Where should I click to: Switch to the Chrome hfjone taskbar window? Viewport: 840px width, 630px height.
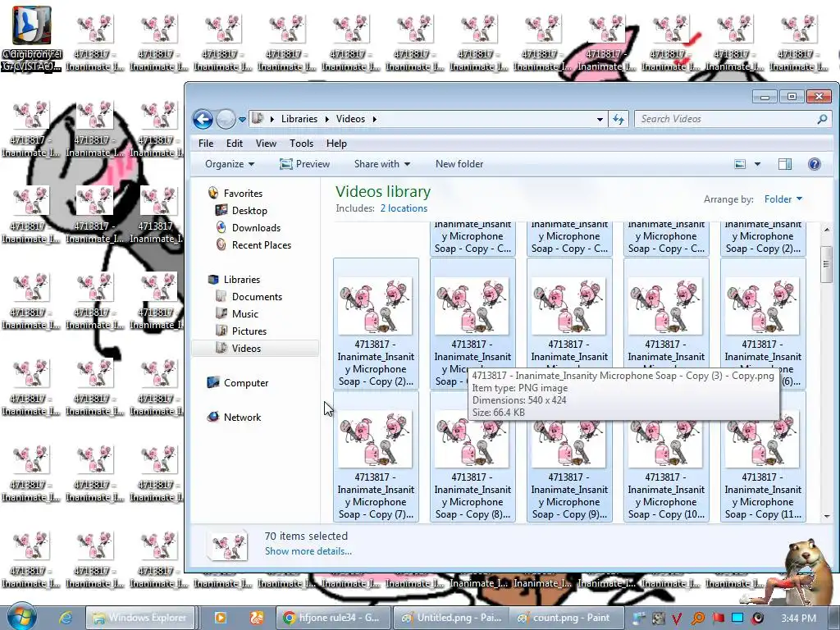(332, 618)
